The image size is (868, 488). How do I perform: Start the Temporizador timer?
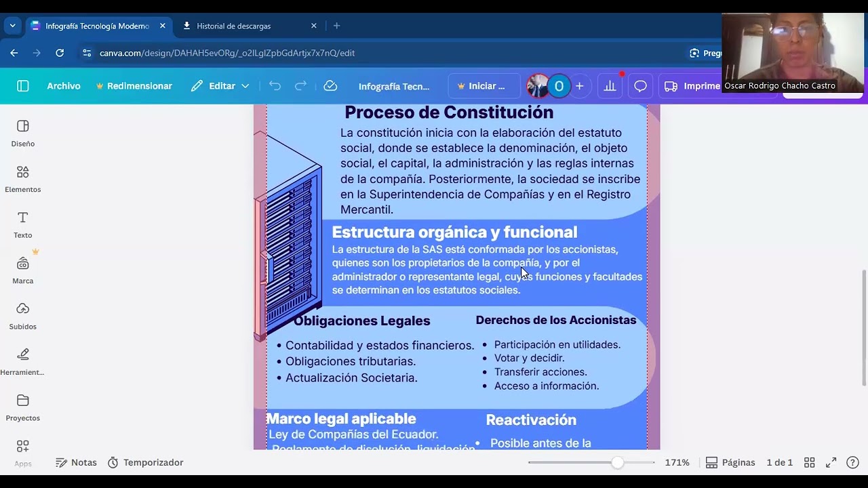tap(145, 462)
